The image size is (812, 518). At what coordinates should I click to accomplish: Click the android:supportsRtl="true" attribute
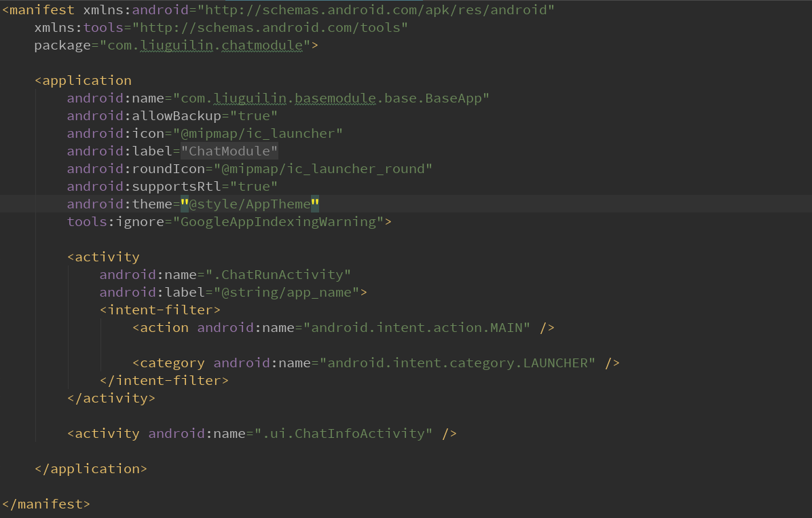[172, 187]
